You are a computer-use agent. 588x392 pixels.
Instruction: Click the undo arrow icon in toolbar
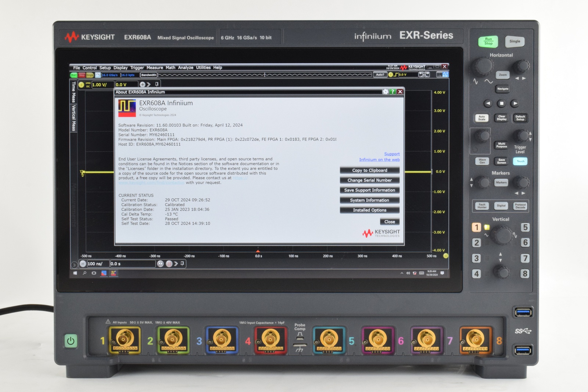422,75
